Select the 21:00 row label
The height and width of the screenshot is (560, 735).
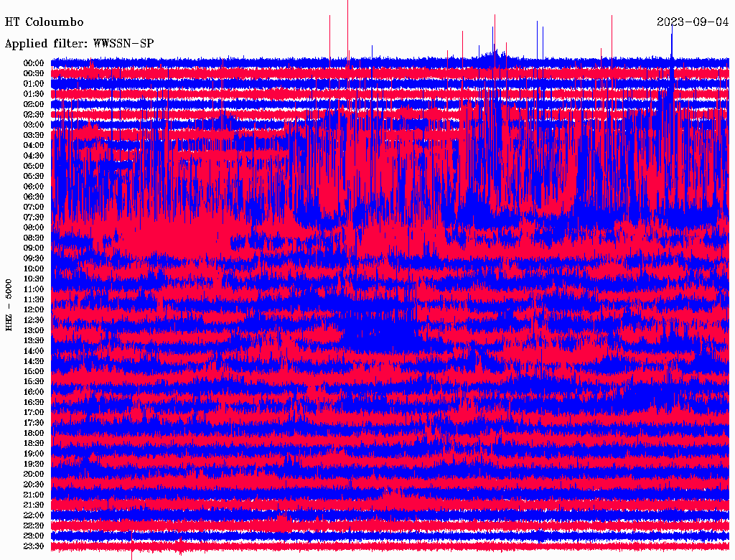(34, 495)
